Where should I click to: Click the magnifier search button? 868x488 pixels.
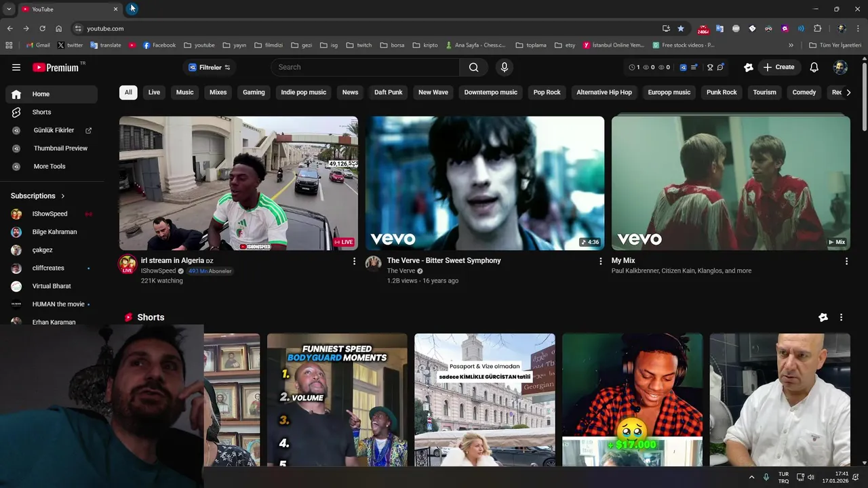474,67
